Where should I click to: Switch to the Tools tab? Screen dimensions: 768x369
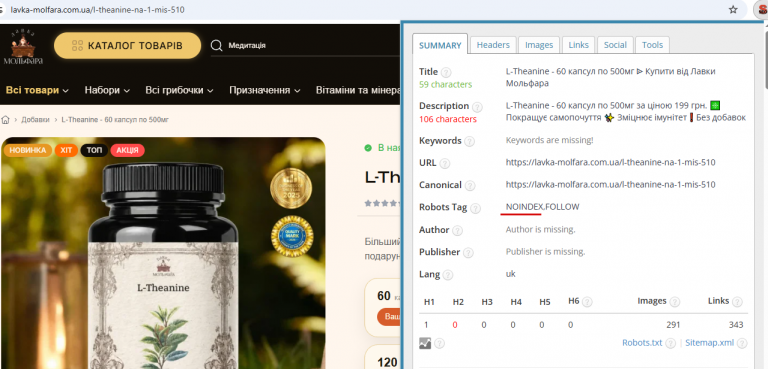652,45
